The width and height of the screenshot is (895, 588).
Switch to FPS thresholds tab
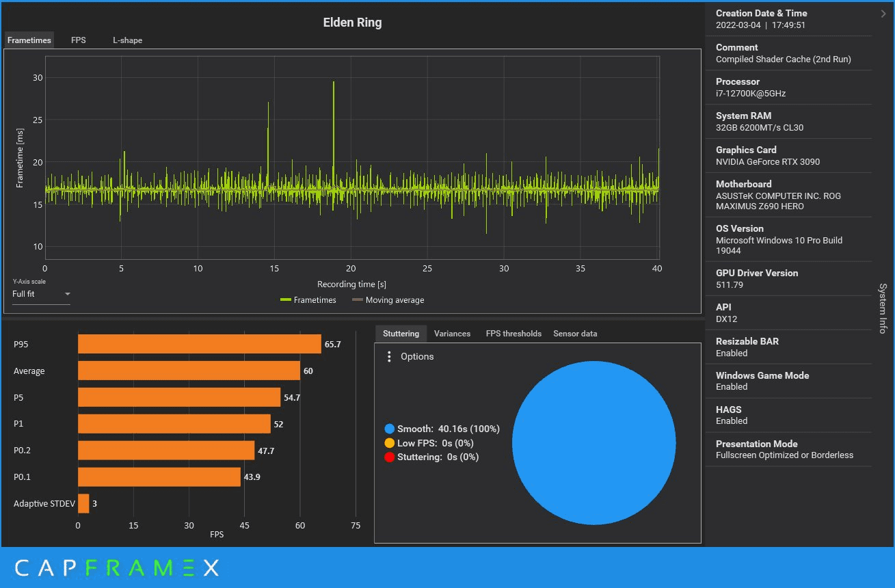pyautogui.click(x=513, y=334)
